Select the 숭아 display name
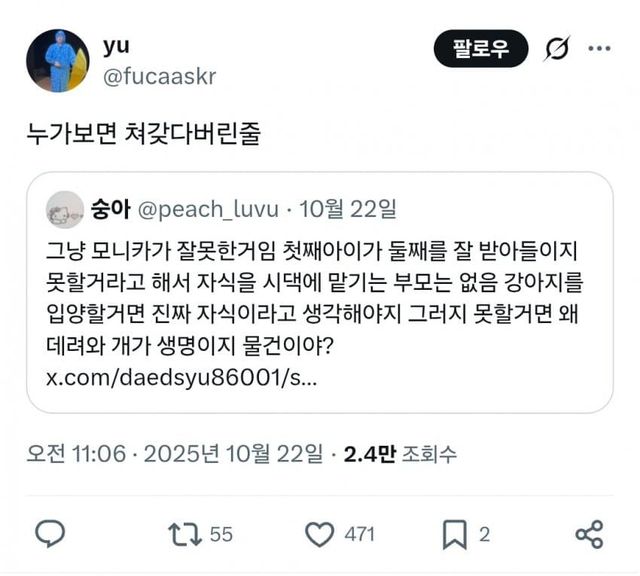This screenshot has width=640, height=576. point(108,210)
